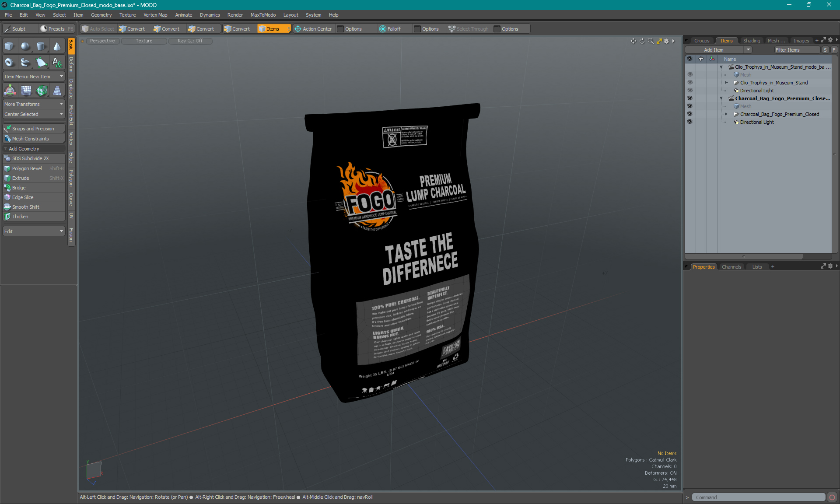Open the More Transforms dropdown
The width and height of the screenshot is (840, 504).
click(34, 104)
